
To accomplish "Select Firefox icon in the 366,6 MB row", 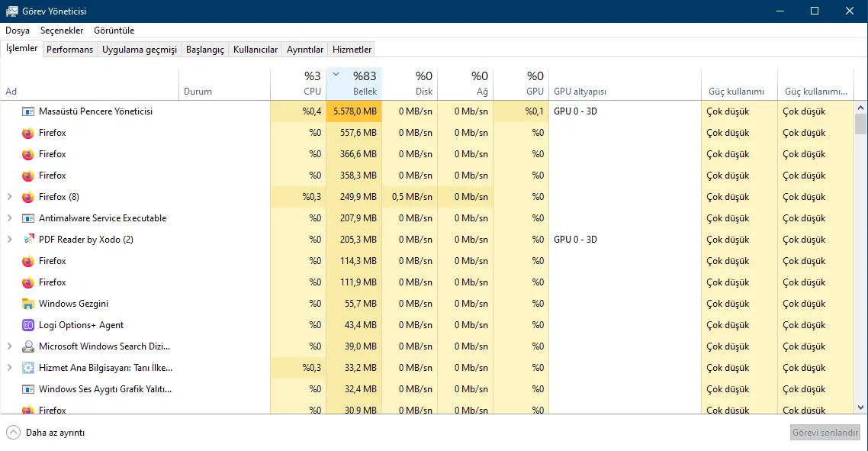I will click(x=28, y=155).
